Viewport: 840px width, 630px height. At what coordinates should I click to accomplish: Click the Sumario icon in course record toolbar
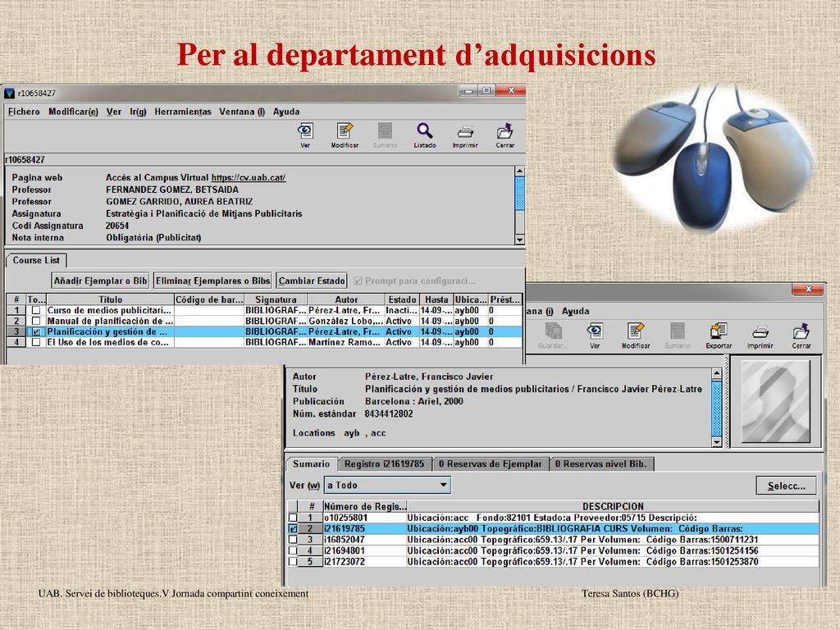385,135
